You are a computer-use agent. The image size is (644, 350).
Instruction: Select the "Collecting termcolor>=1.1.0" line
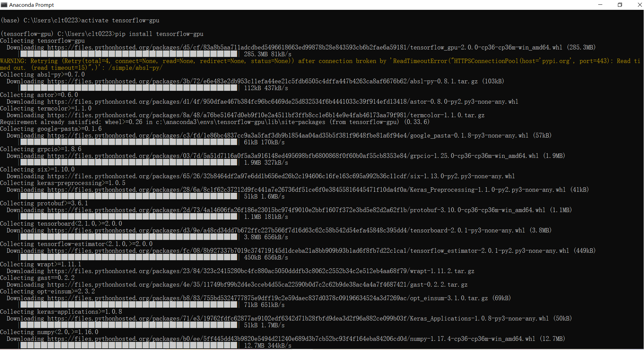click(46, 108)
